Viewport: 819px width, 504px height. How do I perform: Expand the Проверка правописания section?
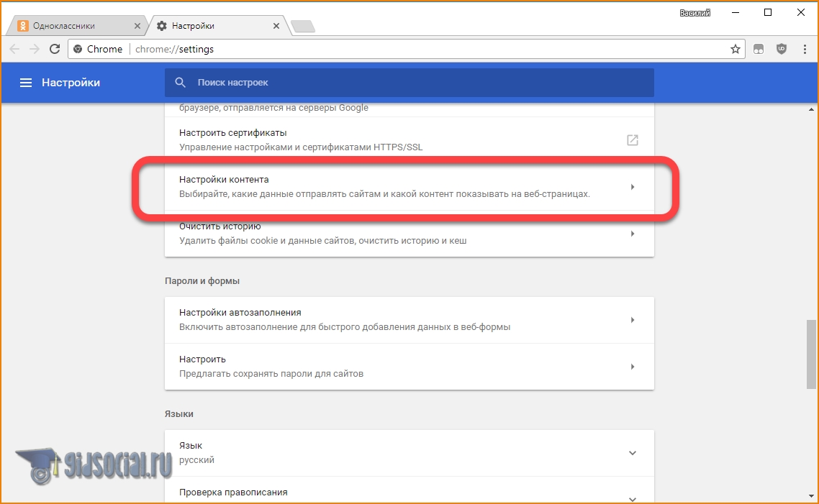coord(632,497)
